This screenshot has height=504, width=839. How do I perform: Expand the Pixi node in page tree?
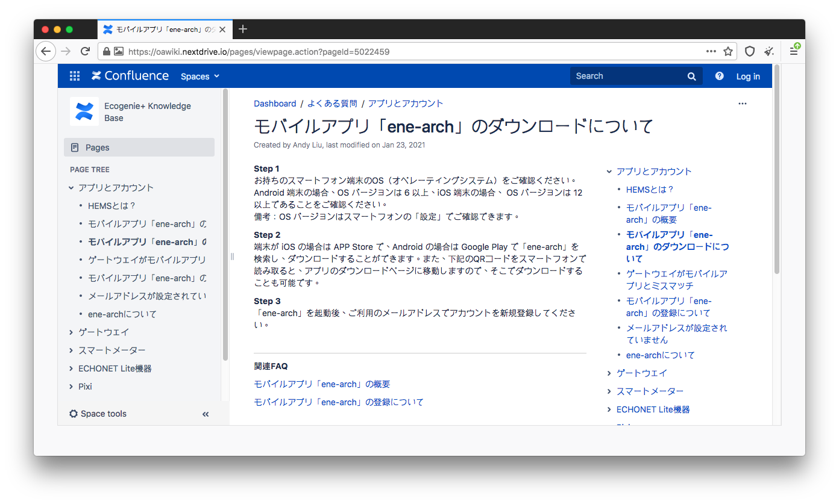pyautogui.click(x=71, y=387)
